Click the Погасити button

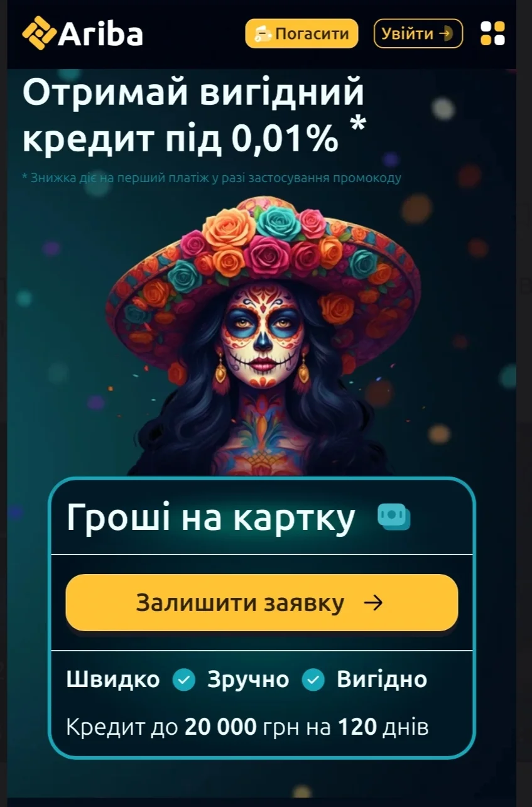pyautogui.click(x=301, y=33)
